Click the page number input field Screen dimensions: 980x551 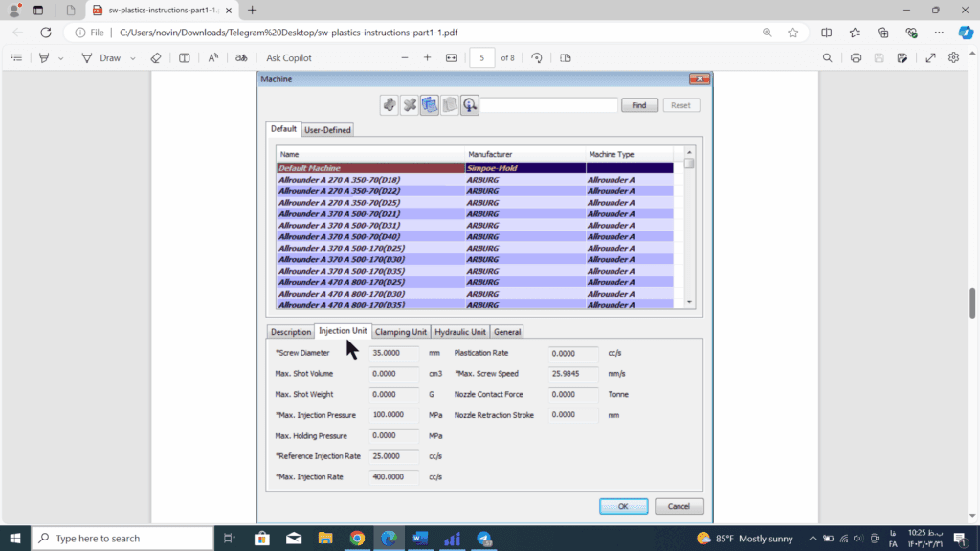tap(481, 58)
